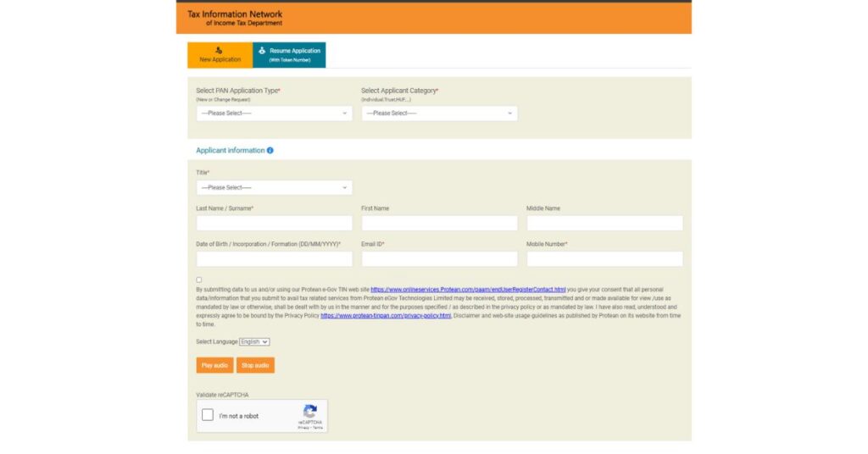Check the I'm not a robot box

click(x=208, y=415)
